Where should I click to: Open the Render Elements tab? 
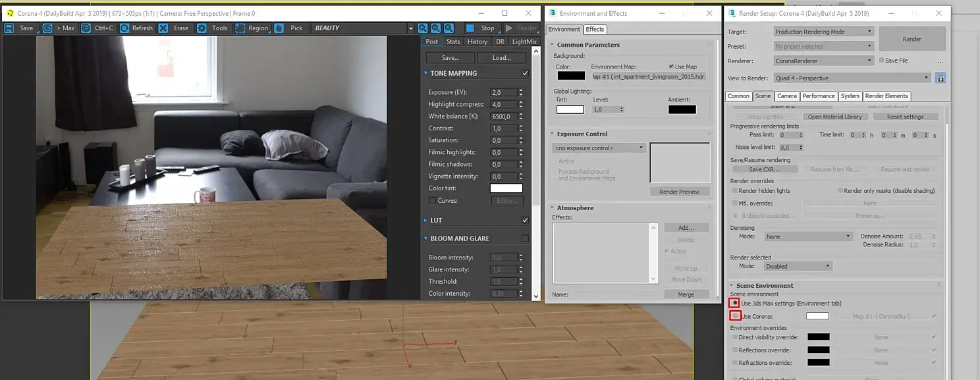coord(886,96)
